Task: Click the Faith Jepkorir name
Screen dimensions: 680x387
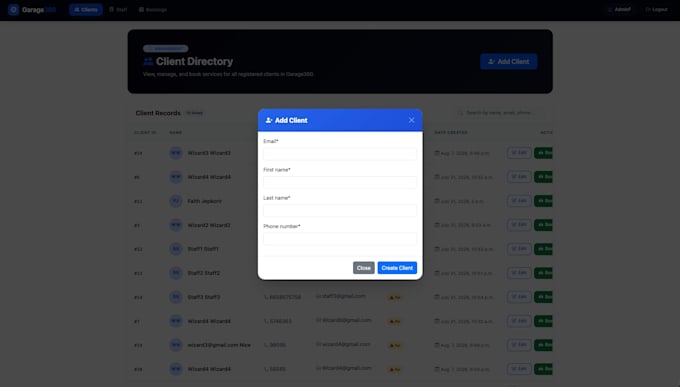Action: pyautogui.click(x=204, y=201)
